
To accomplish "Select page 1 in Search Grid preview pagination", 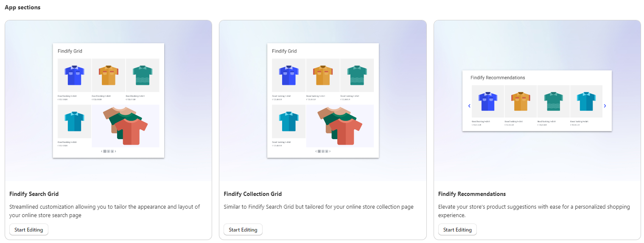I will 105,151.
